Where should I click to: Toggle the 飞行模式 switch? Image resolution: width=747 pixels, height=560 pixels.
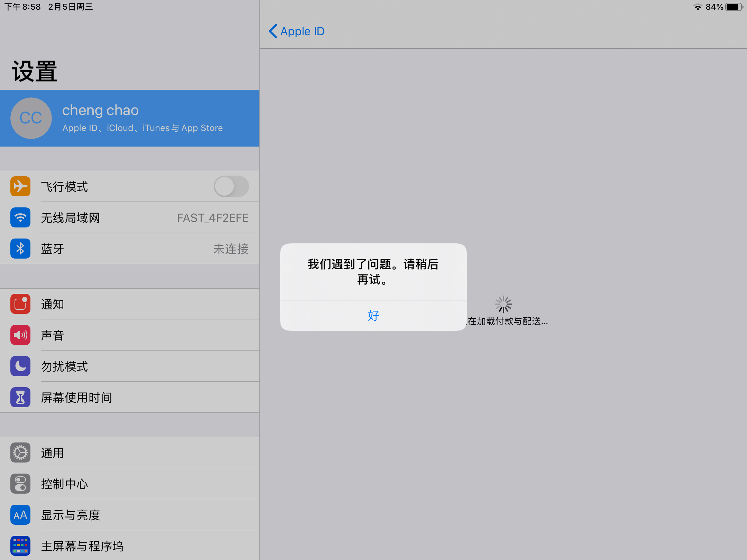tap(231, 186)
